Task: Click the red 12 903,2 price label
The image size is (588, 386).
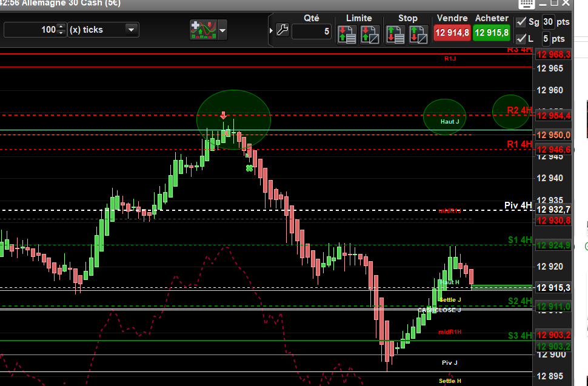Action: click(553, 335)
